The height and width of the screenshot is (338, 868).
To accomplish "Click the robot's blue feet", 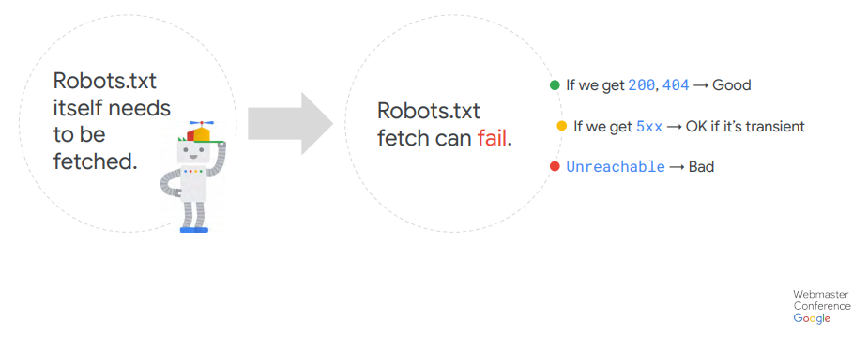I will point(193,229).
